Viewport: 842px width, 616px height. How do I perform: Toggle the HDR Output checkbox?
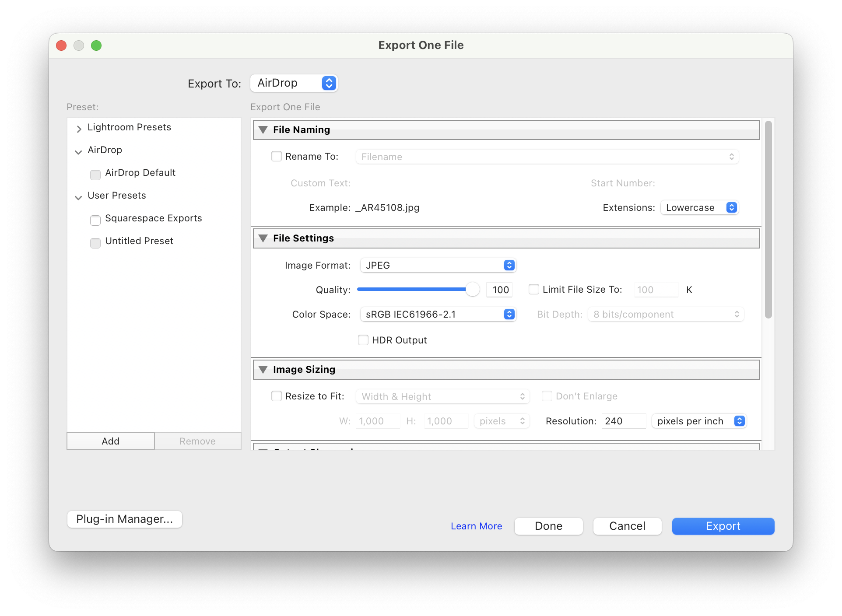(x=363, y=340)
